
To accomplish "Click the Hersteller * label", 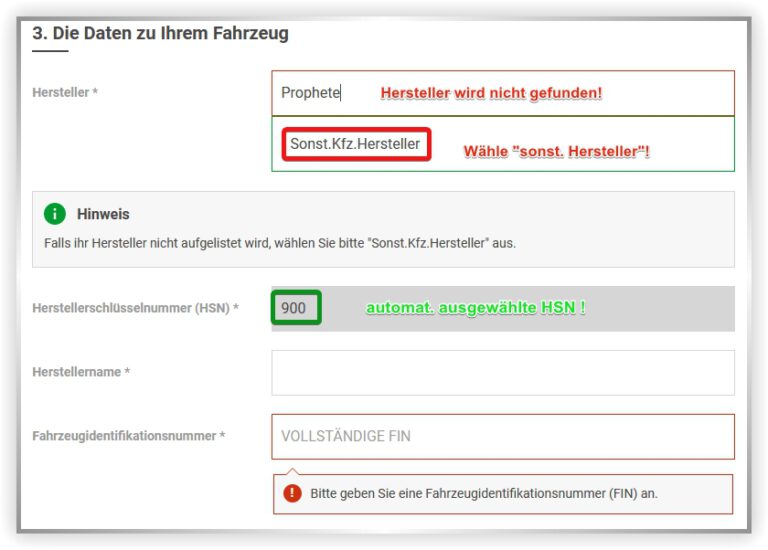I will click(65, 92).
